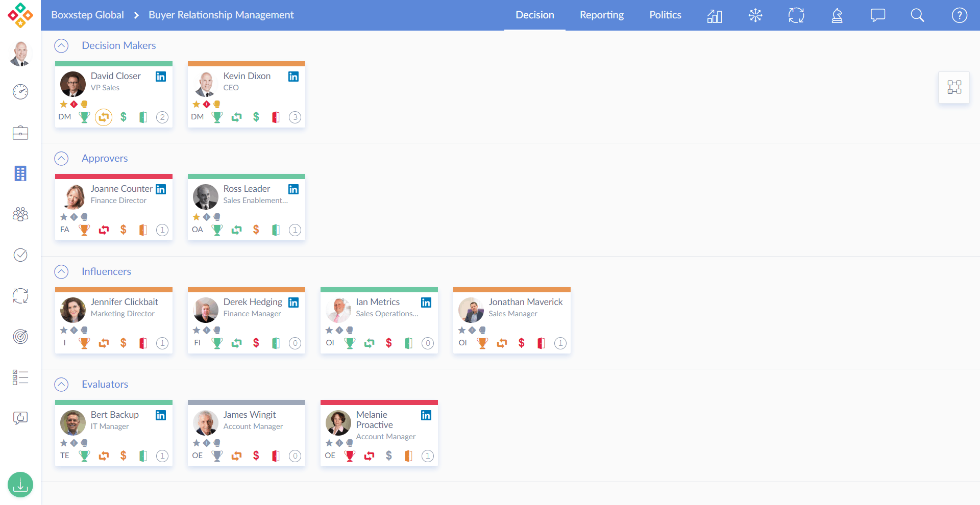Open the snowflake icon in header
The image size is (980, 505).
pos(755,15)
